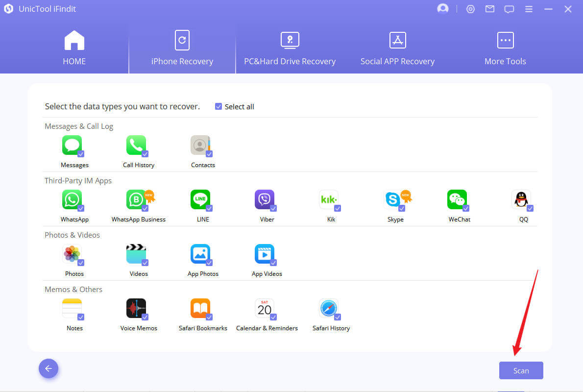Open the hamburger menu in title bar

(529, 9)
